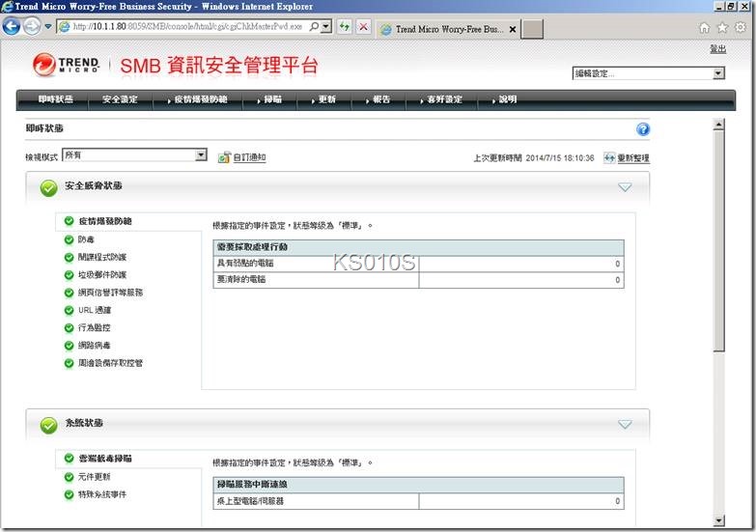Select the 間諜程式防護 status item
Screen dimensions: 756x532
102,257
